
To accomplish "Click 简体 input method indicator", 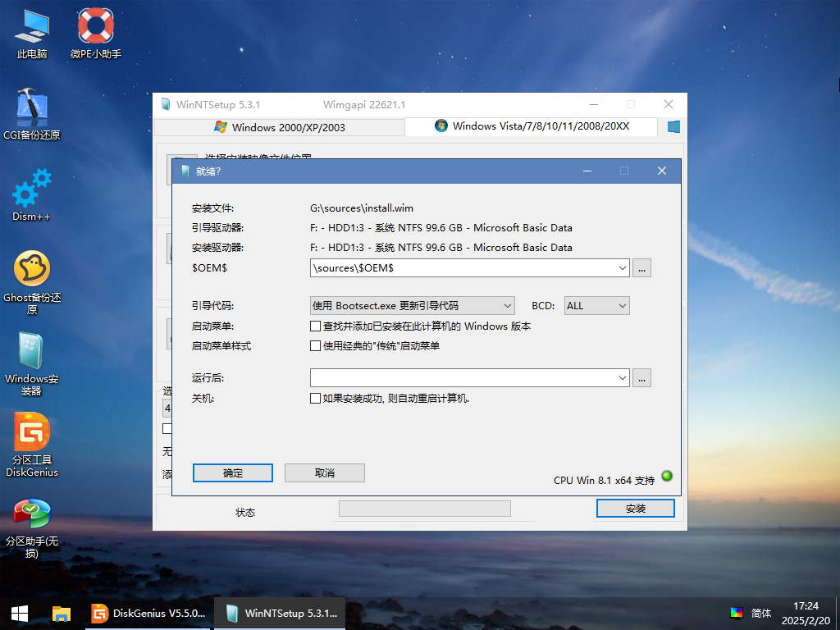I will click(x=760, y=613).
